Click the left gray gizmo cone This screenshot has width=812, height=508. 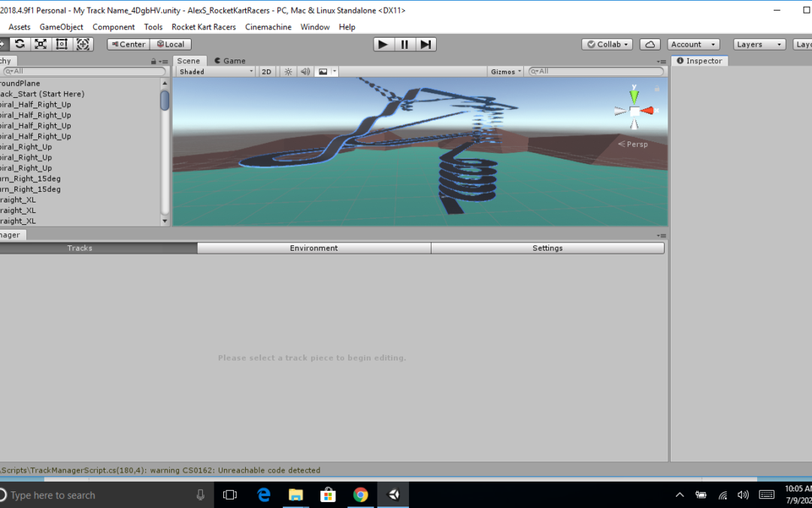pyautogui.click(x=621, y=111)
